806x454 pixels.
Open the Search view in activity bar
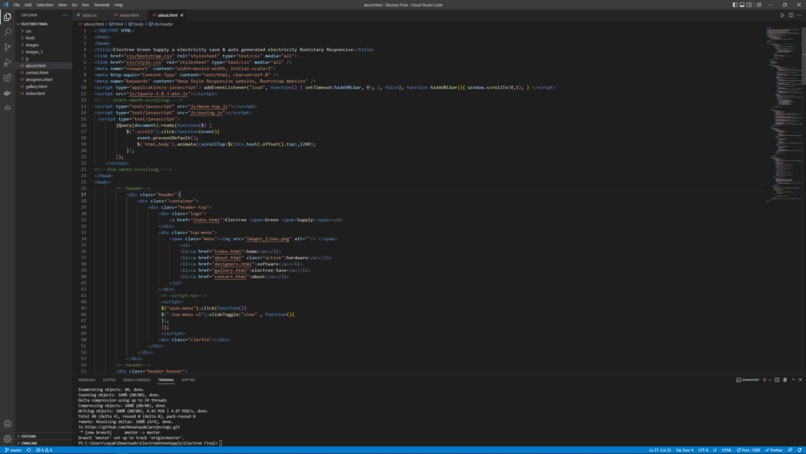[x=7, y=32]
